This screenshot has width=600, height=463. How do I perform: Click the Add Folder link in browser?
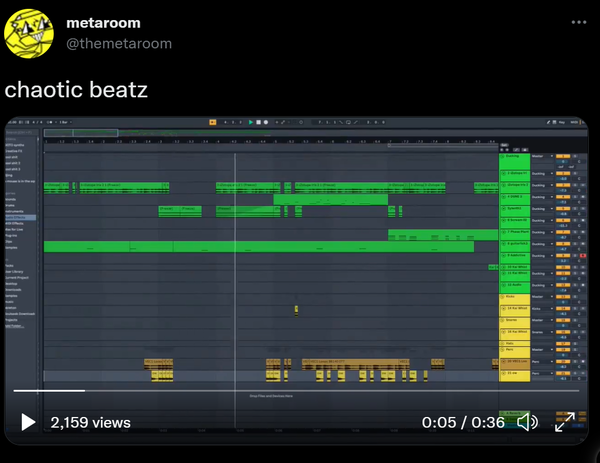pyautogui.click(x=15, y=326)
